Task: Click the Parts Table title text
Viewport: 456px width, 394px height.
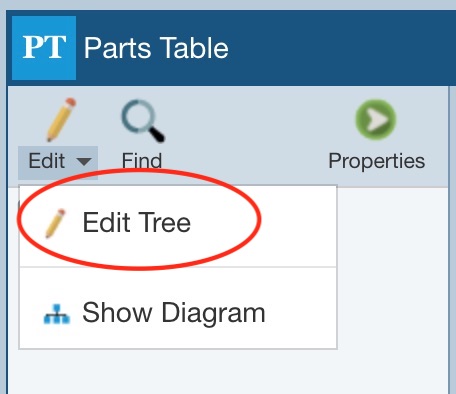Action: 156,48
